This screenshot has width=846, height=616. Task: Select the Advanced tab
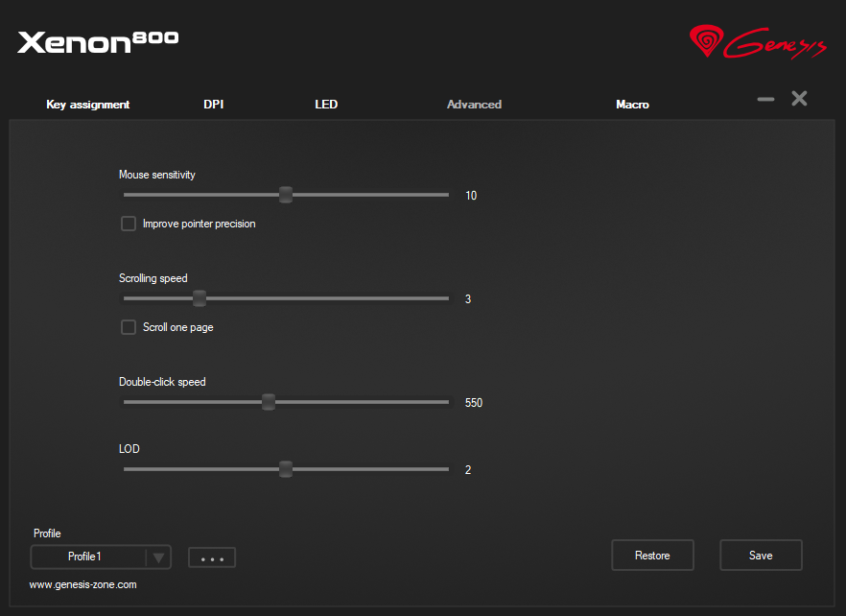(x=474, y=105)
